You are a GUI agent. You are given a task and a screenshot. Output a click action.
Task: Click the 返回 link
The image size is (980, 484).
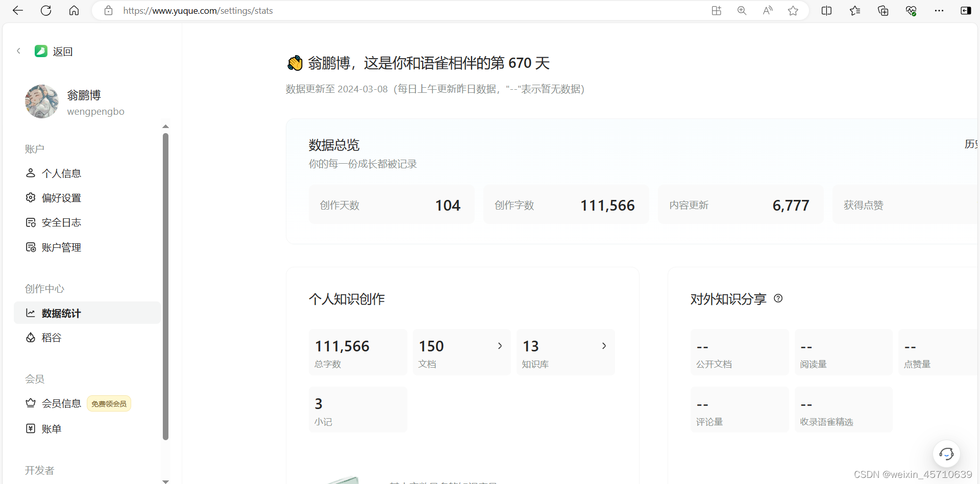[x=63, y=52]
